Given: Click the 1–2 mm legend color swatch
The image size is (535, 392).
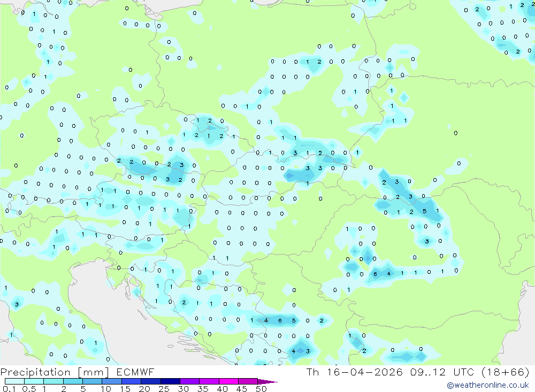Looking at the screenshot, I should pyautogui.click(x=53, y=381).
